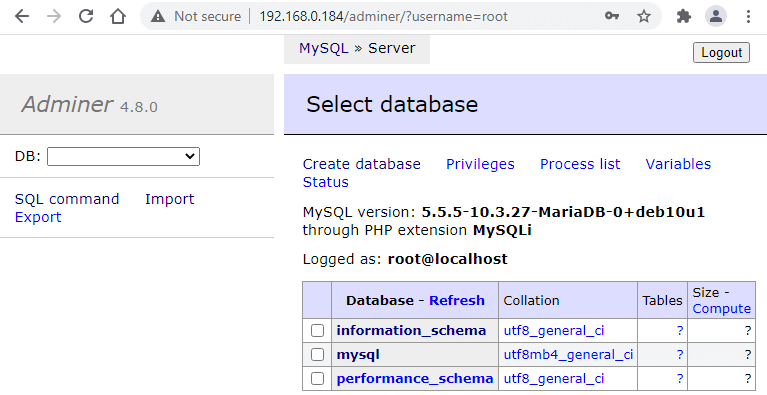Click utf8mb4_general_ci collation for mysql
Image resolution: width=767 pixels, height=395 pixels.
click(568, 354)
